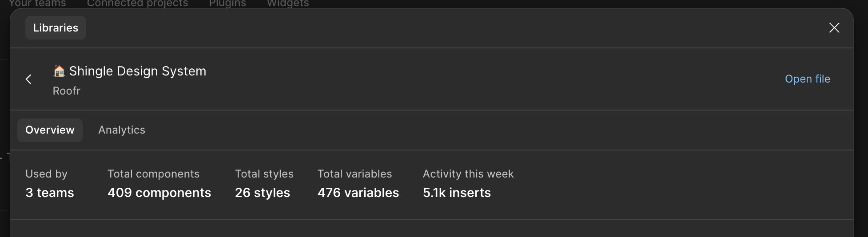Select the Connected projects tab behind the modal

(x=137, y=4)
